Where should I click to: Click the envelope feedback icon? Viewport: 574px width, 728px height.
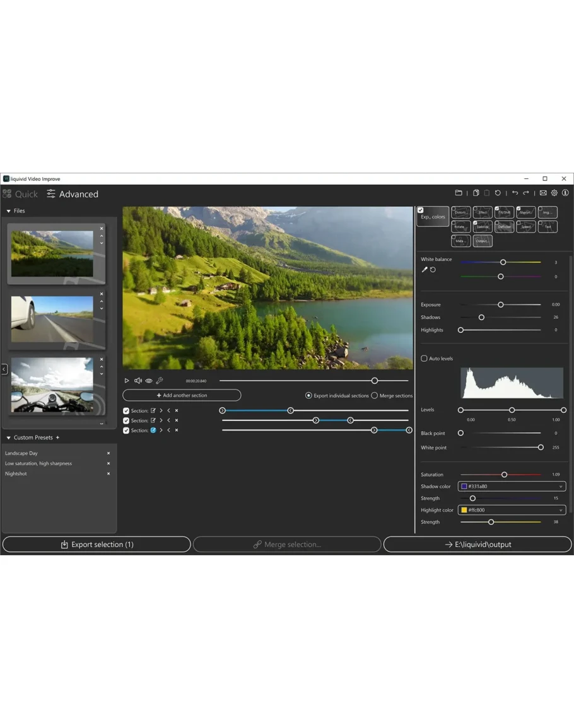click(543, 193)
